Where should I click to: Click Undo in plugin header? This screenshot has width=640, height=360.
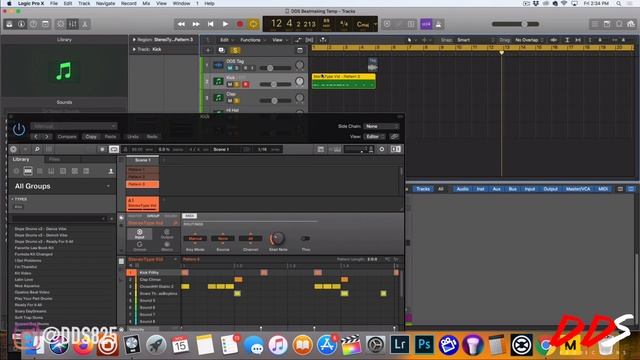133,137
